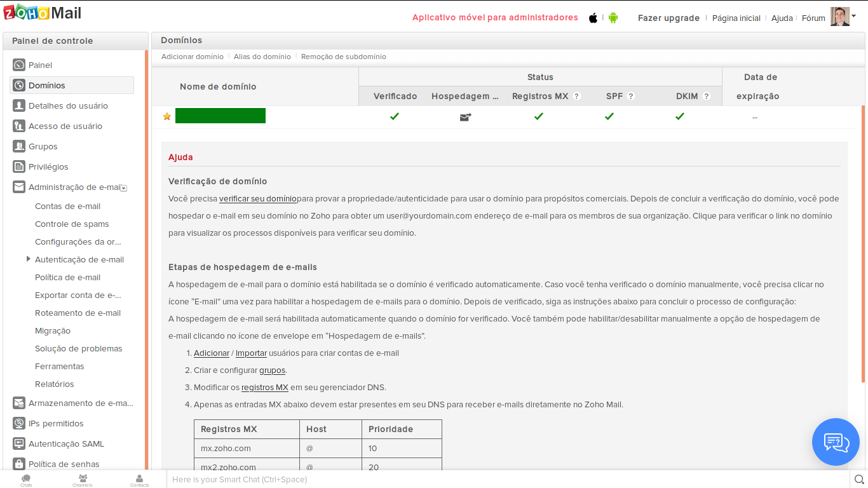Click the gold star beside the domain
This screenshot has height=488, width=868.
(166, 116)
